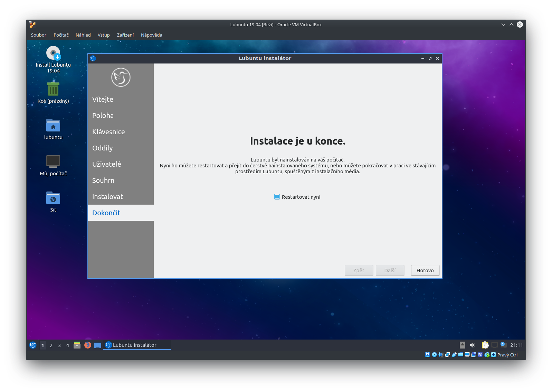Maximize the Lubuntu instalátor window

[x=430, y=58]
